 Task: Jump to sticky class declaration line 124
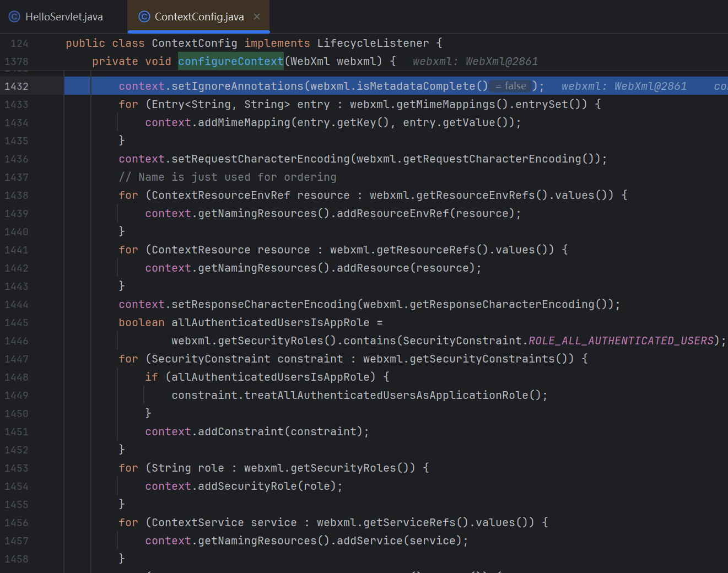click(x=19, y=43)
